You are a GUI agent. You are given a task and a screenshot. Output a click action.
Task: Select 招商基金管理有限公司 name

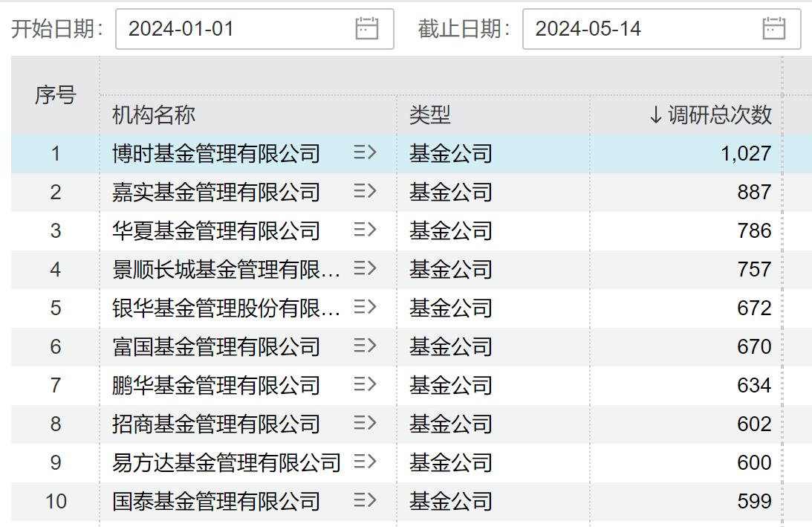click(x=216, y=424)
